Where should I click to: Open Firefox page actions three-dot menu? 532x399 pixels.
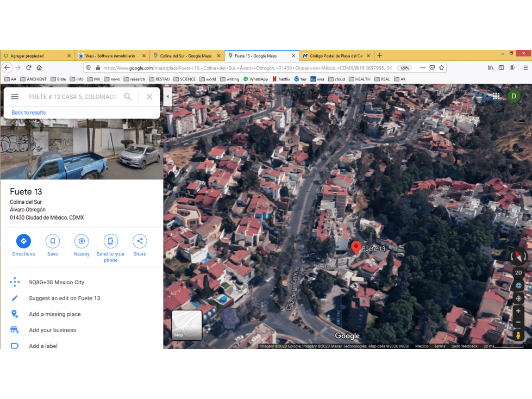[423, 67]
